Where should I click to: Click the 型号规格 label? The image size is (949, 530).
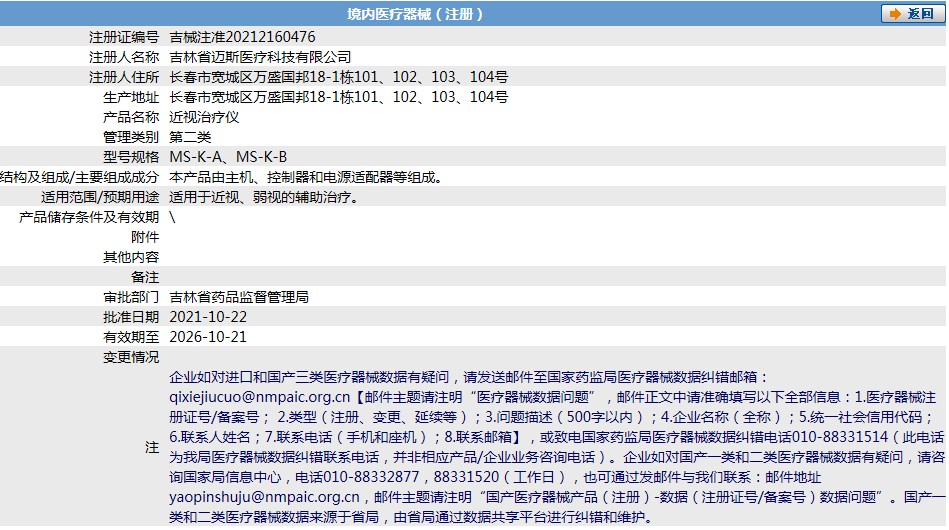[x=131, y=157]
